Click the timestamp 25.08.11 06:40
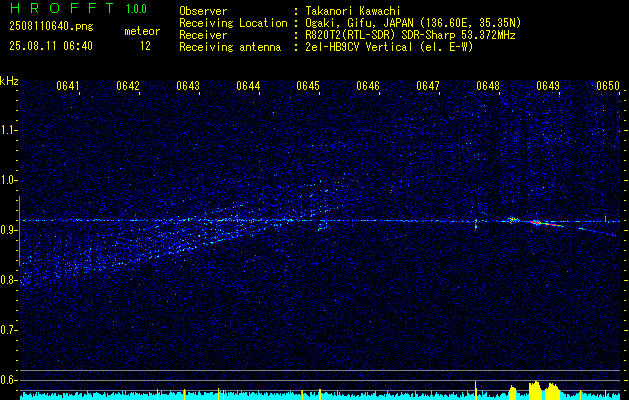Image resolution: width=629 pixels, height=400 pixels. 51,46
